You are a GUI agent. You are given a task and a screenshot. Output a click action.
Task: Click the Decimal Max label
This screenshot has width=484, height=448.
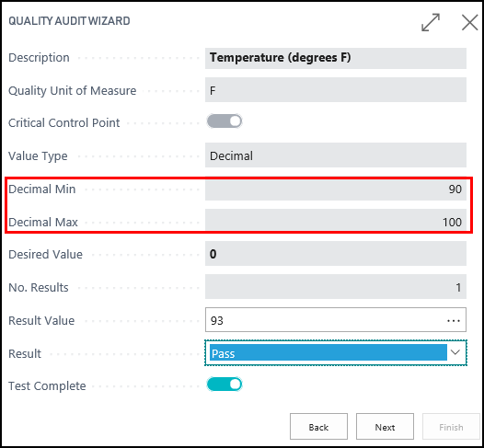pos(43,222)
